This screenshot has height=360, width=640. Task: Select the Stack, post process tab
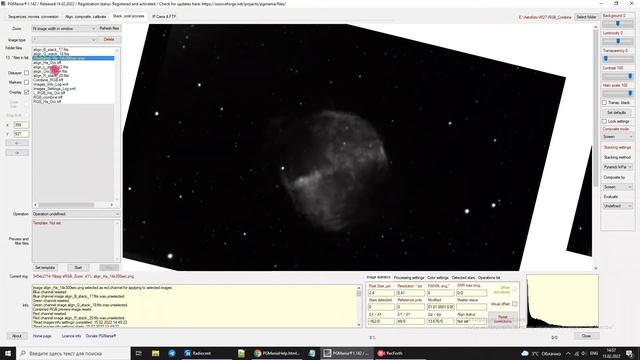coord(128,16)
